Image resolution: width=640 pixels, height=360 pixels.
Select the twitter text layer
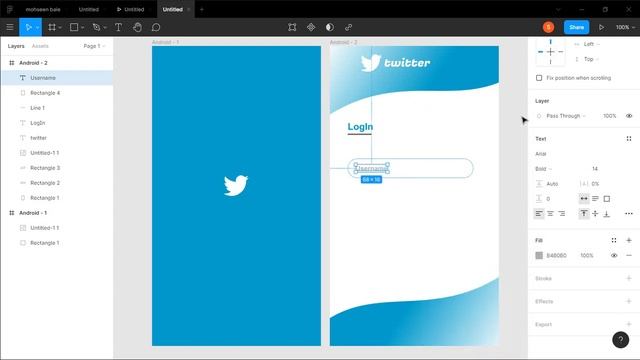click(57, 138)
